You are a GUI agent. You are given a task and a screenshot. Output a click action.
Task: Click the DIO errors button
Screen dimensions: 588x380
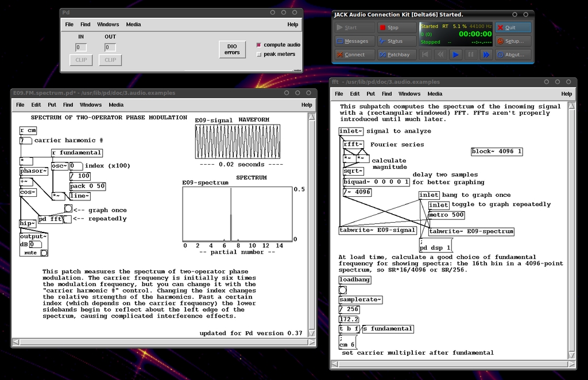232,49
